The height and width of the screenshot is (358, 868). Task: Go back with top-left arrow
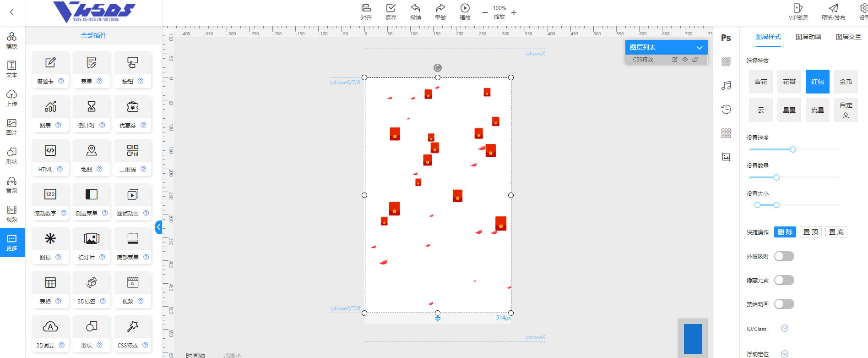[x=12, y=12]
